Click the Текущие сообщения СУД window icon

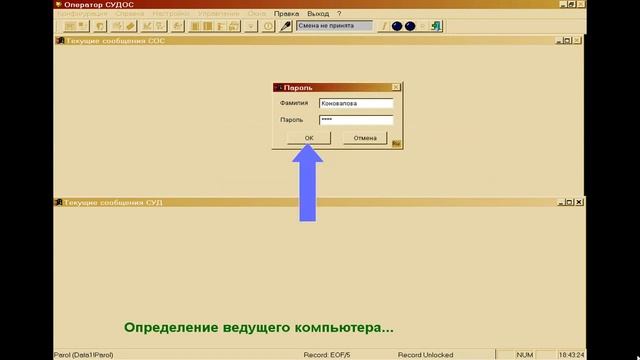pyautogui.click(x=59, y=202)
